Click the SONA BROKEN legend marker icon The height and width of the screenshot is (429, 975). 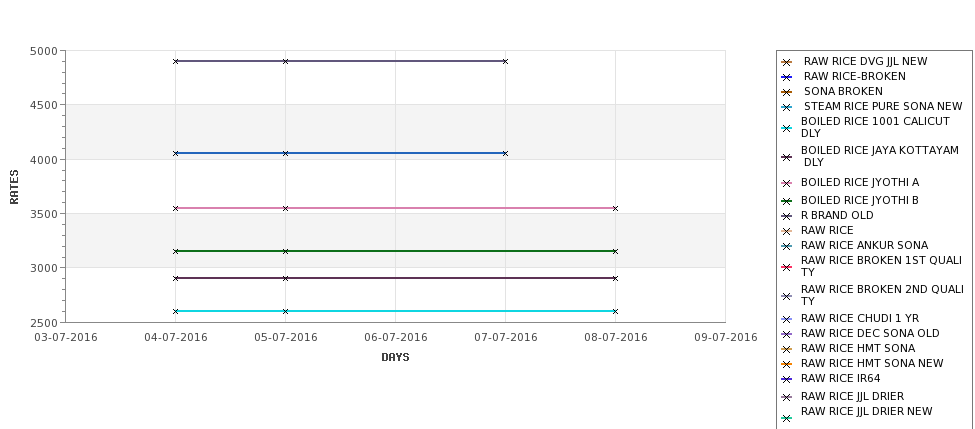coord(787,92)
